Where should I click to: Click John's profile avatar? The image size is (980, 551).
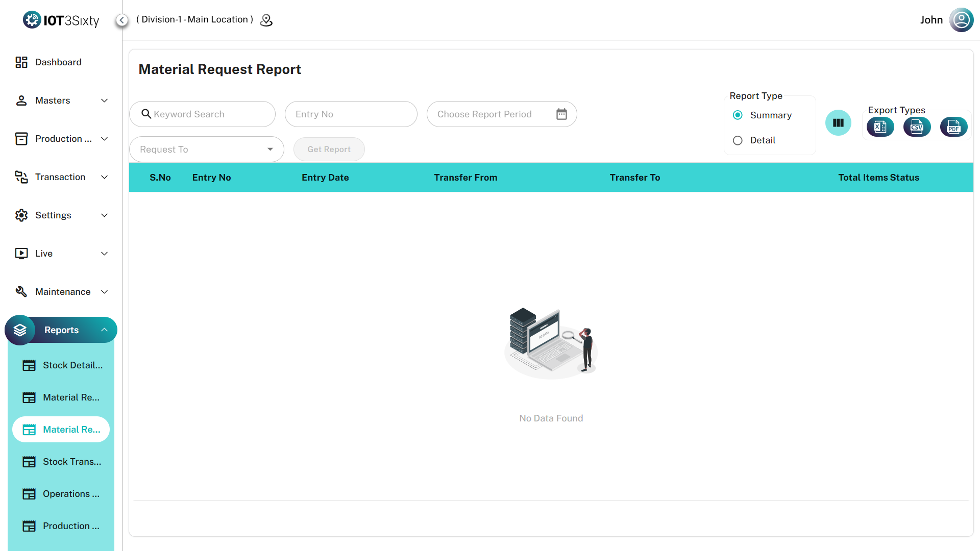point(961,20)
